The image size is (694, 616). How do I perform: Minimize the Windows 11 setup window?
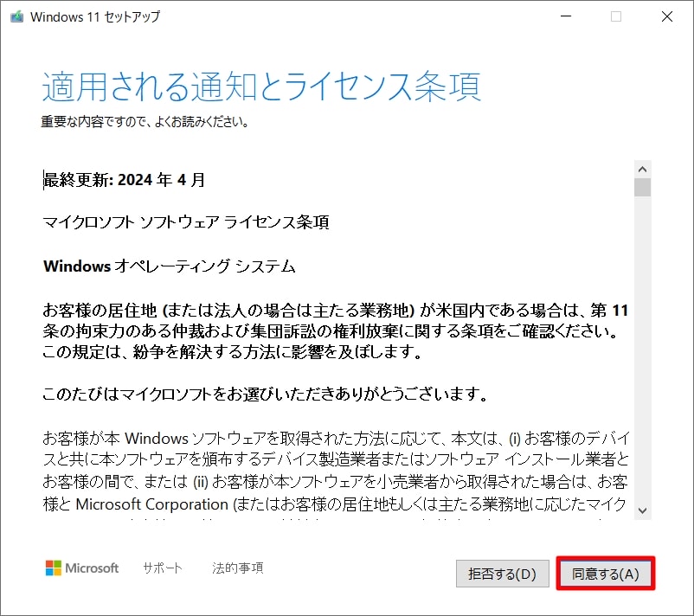tap(566, 16)
